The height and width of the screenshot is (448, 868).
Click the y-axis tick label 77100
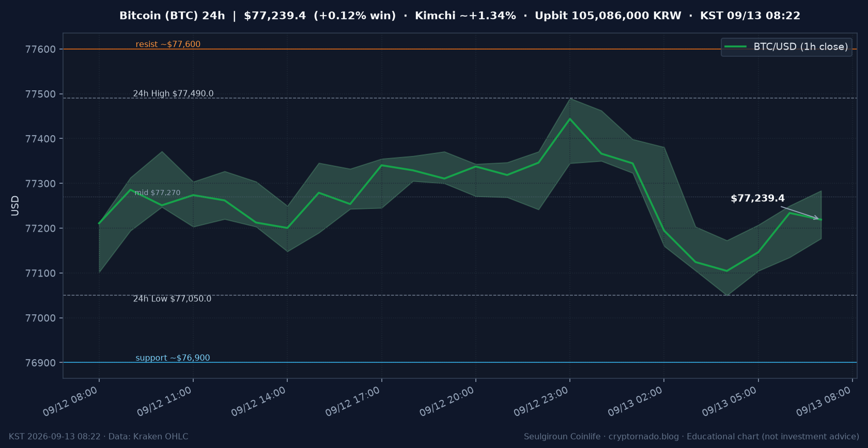point(40,274)
